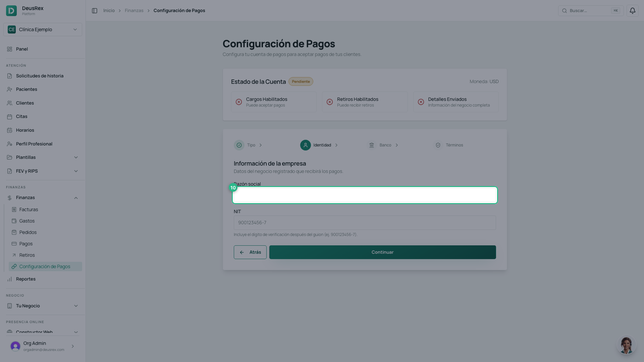Viewport: 644px width, 362px height.
Task: Open the notifications bell
Action: click(x=632, y=11)
